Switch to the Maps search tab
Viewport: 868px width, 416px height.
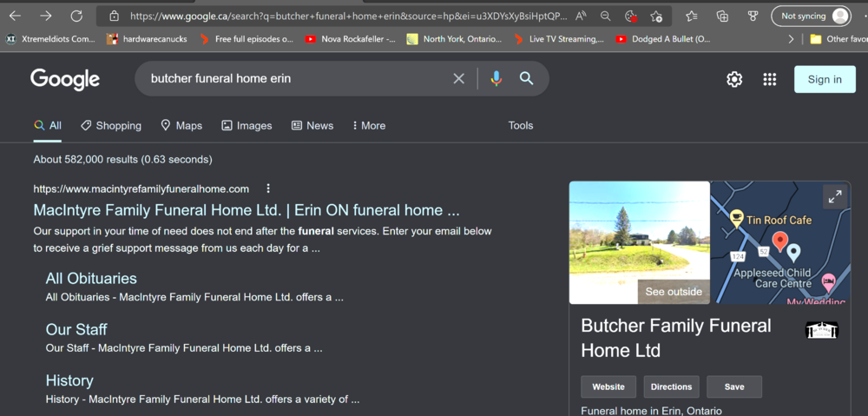click(181, 126)
